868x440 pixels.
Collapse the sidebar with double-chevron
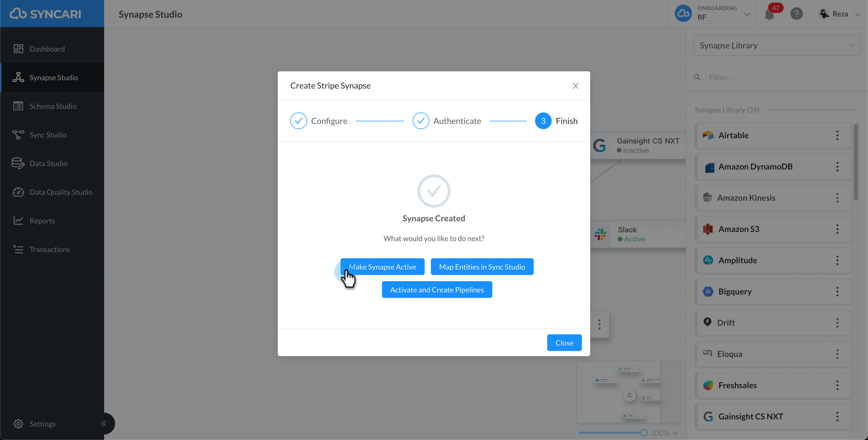pos(103,424)
